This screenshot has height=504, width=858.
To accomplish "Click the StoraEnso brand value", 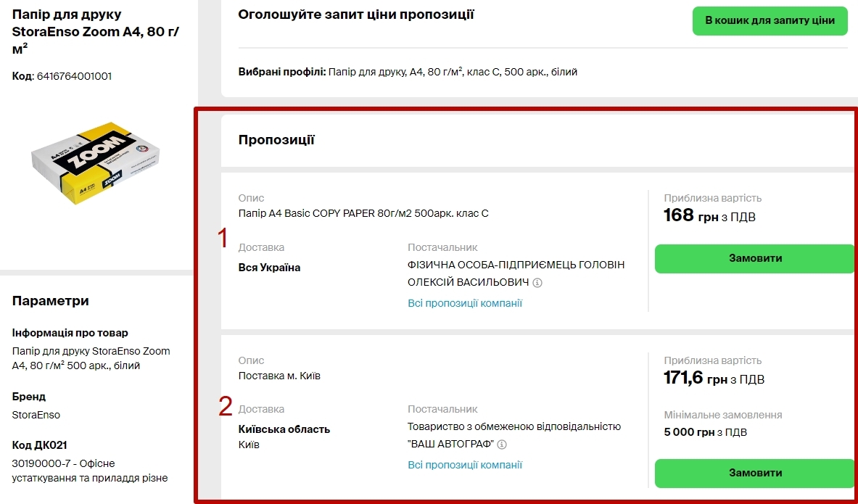I will click(x=36, y=415).
